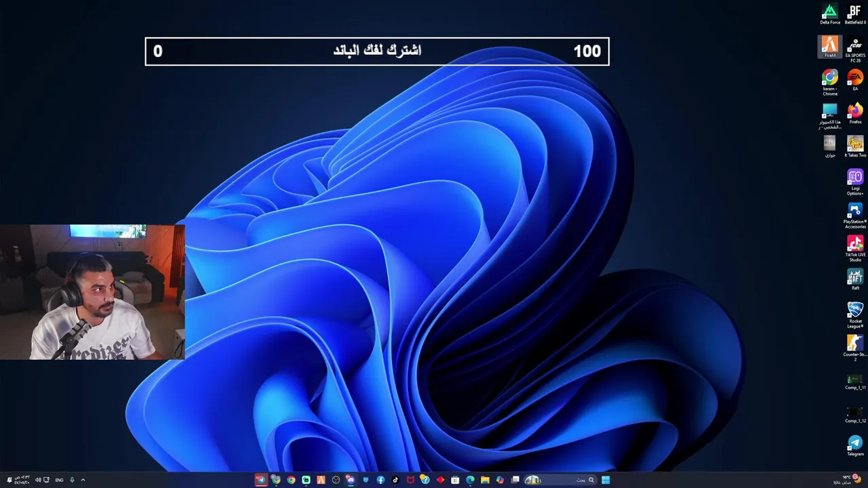Switch the ENG input language
This screenshot has height=488, width=868.
pyautogui.click(x=59, y=480)
